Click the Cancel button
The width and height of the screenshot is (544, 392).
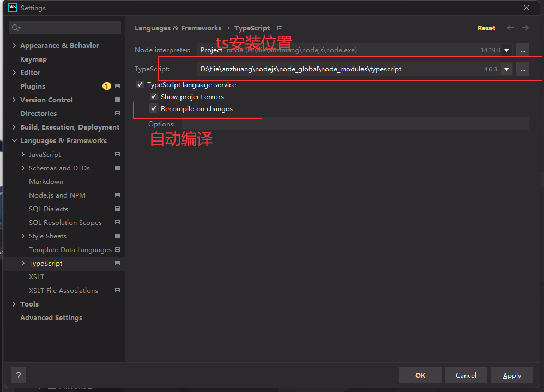[x=466, y=375]
